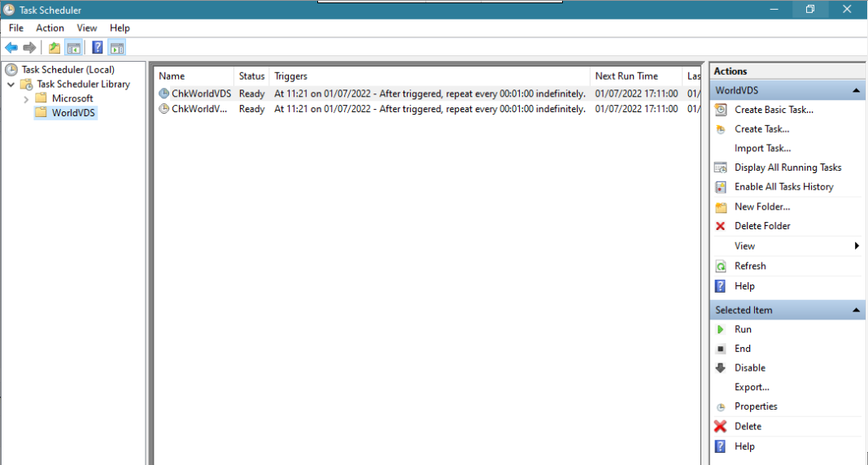Collapse the Selected Item actions section
The width and height of the screenshot is (868, 465).
857,311
